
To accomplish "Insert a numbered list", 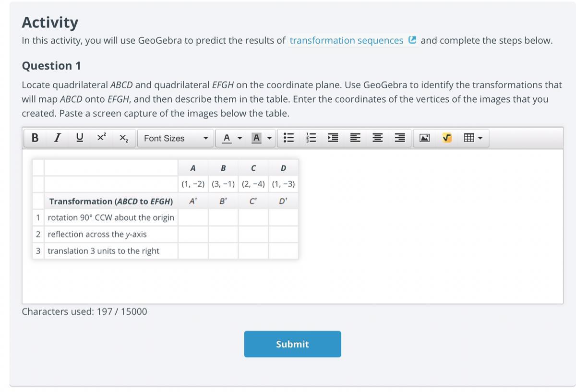I will coord(311,138).
